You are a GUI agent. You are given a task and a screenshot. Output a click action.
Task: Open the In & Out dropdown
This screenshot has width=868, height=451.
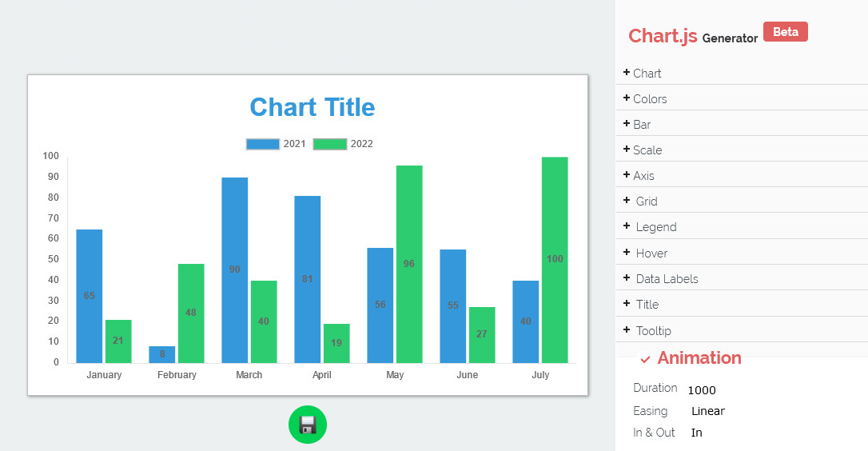[697, 433]
